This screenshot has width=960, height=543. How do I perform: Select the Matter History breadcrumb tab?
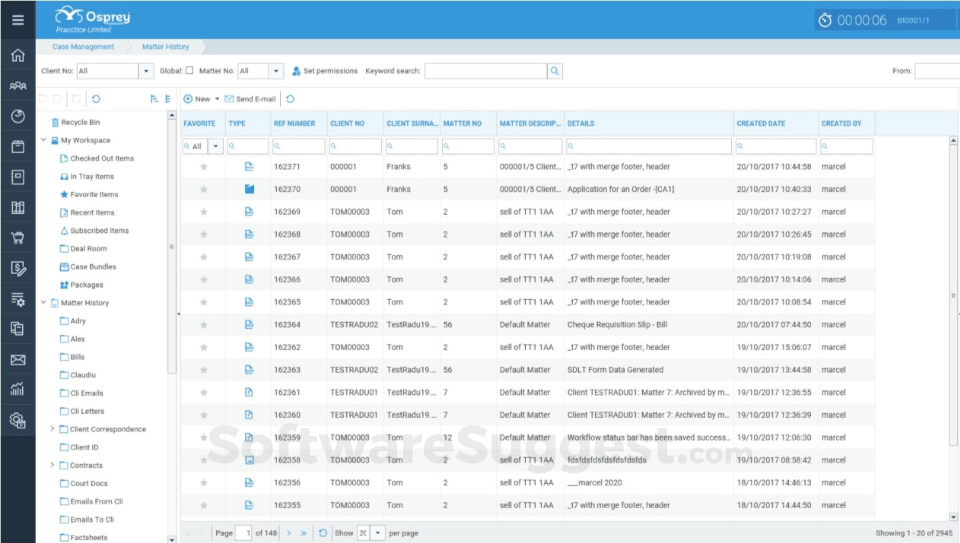tap(166, 47)
